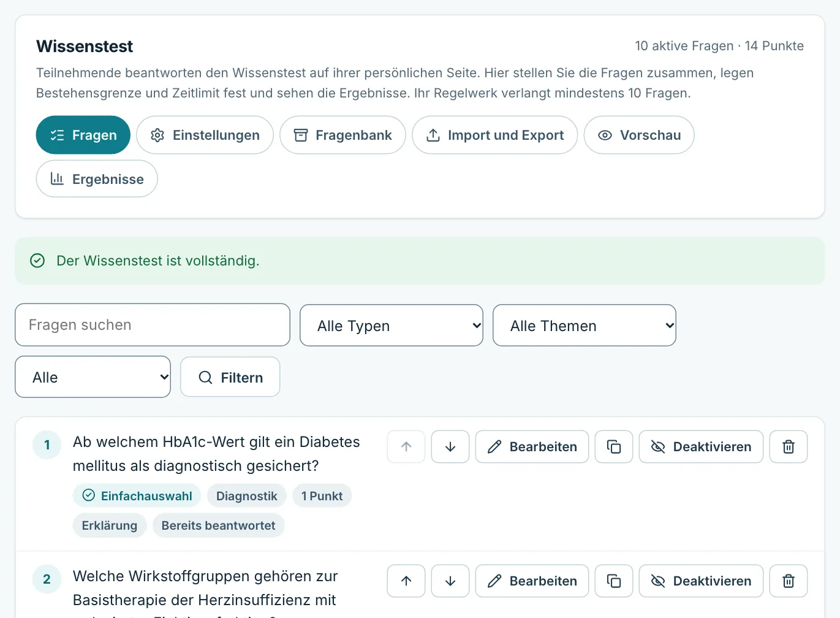Edit question 1 via Bearbeiten
Viewport: 840px width, 618px height.
(532, 447)
